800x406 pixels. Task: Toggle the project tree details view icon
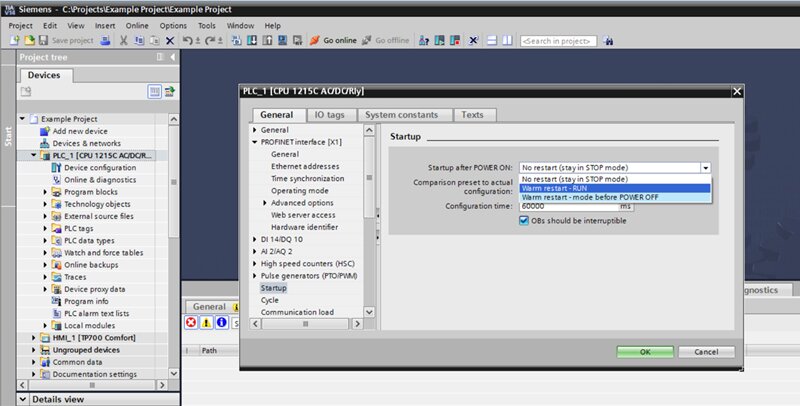(x=155, y=91)
